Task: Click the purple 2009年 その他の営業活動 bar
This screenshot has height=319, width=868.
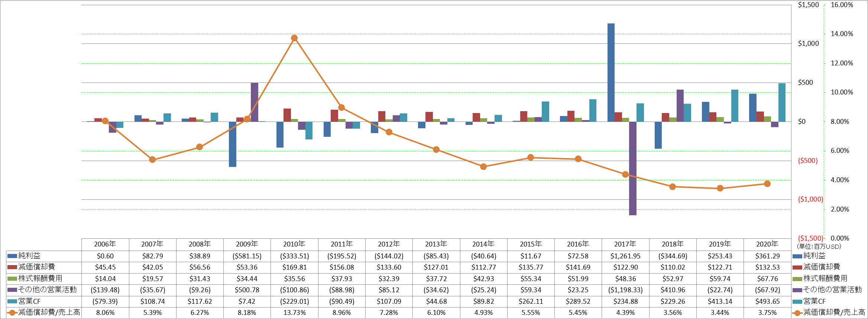Action: [254, 102]
